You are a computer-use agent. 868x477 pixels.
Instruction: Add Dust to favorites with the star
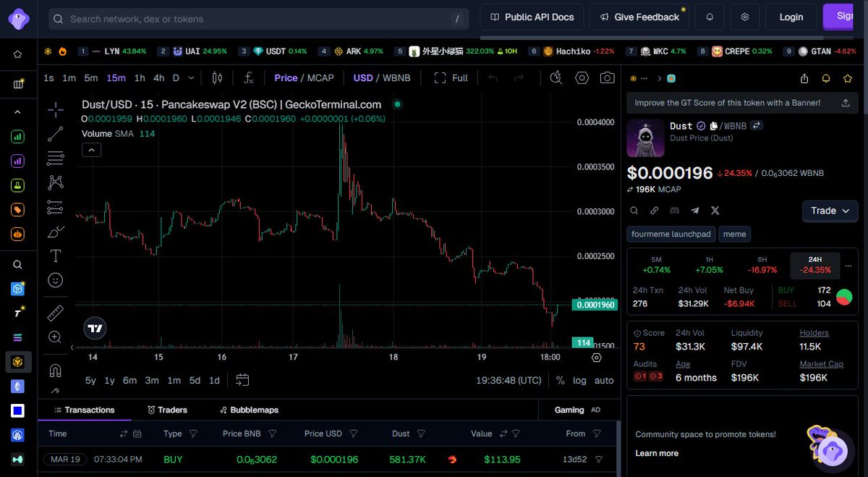[x=847, y=78]
